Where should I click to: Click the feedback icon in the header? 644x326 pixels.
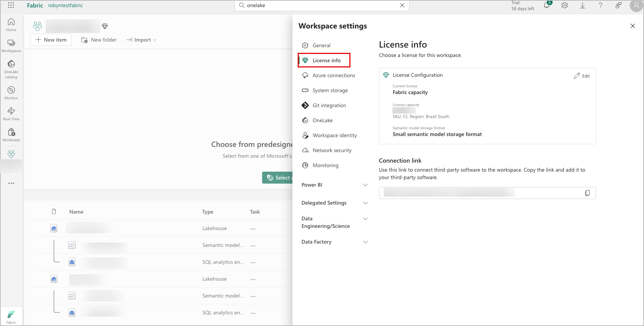pyautogui.click(x=619, y=5)
